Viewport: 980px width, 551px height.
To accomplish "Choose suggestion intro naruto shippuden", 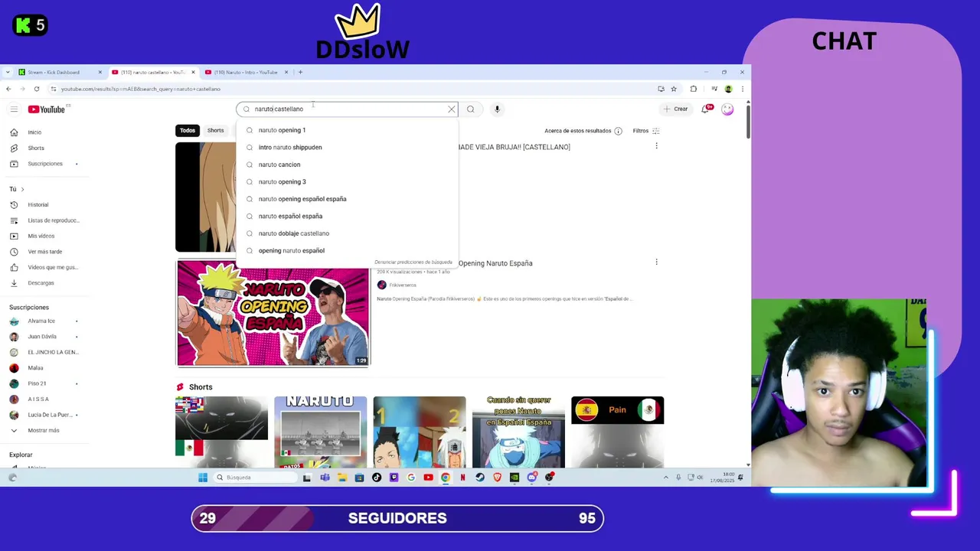I will 347,147.
